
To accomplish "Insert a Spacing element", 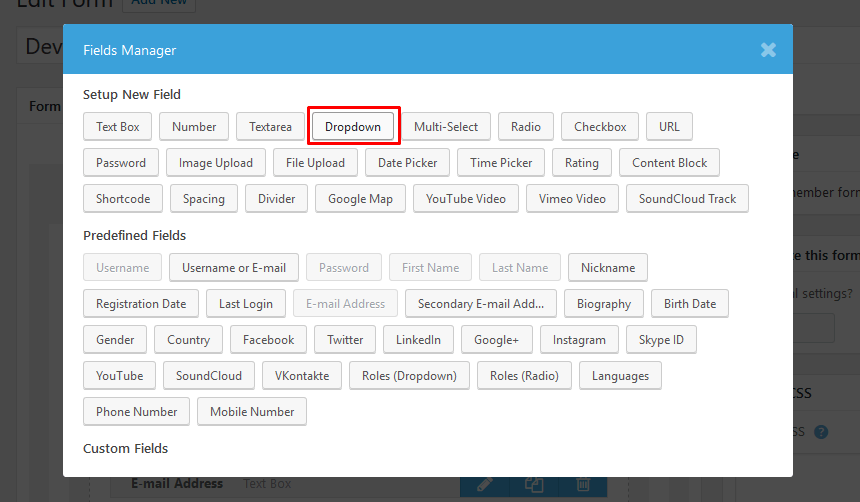I will pyautogui.click(x=203, y=199).
